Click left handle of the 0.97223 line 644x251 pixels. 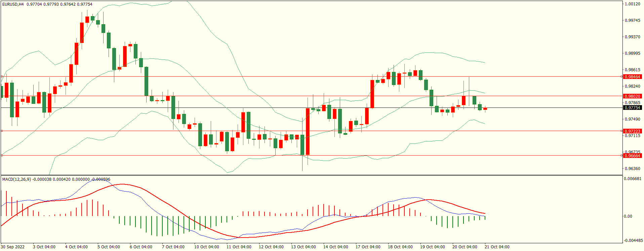point(2,131)
